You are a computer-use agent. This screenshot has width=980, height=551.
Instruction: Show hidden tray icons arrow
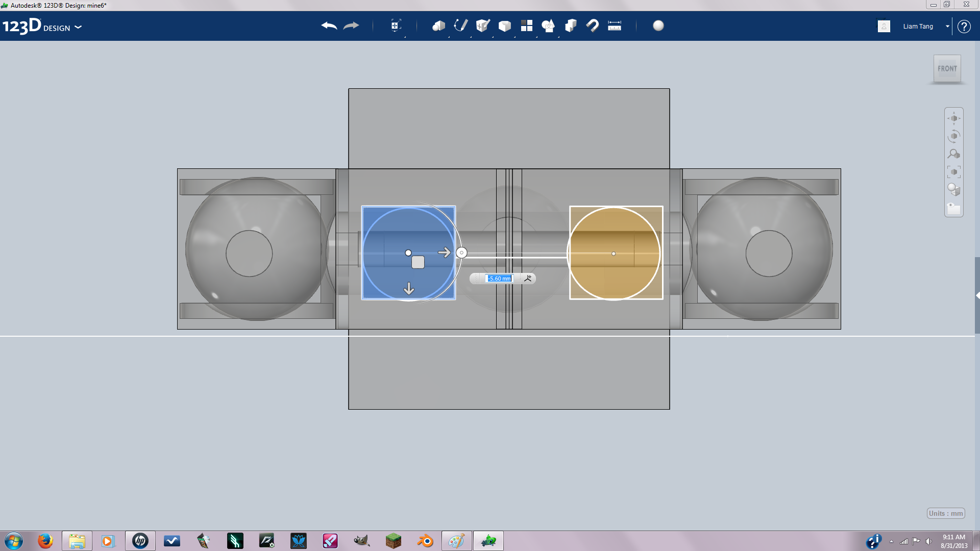891,541
